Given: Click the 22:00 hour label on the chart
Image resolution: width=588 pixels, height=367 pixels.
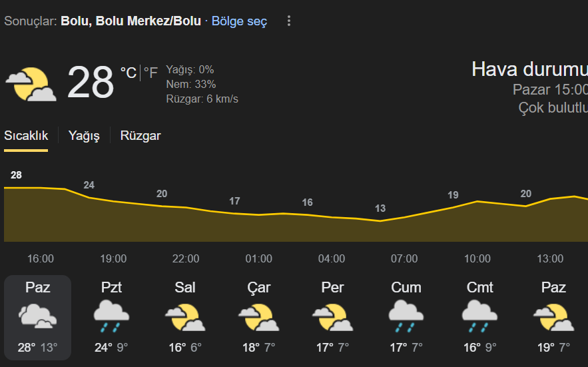Looking at the screenshot, I should pyautogui.click(x=186, y=258).
